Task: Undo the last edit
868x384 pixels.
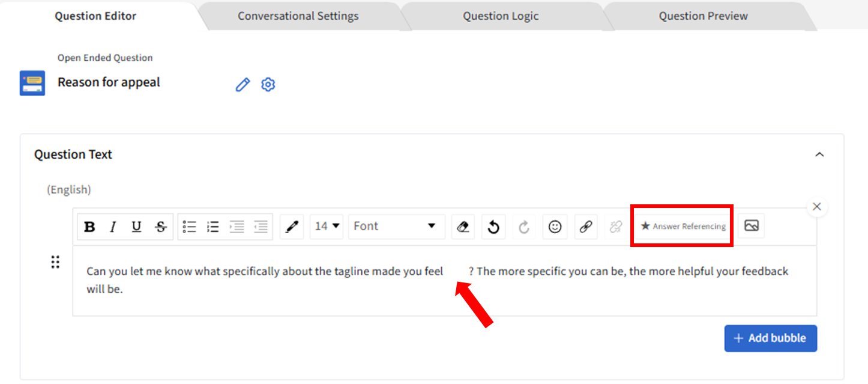Action: 493,227
